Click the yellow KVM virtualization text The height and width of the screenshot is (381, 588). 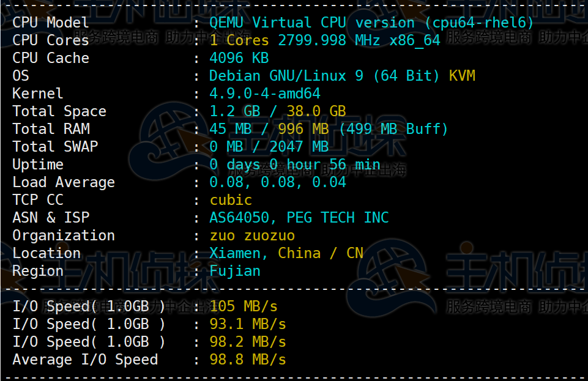(x=462, y=76)
